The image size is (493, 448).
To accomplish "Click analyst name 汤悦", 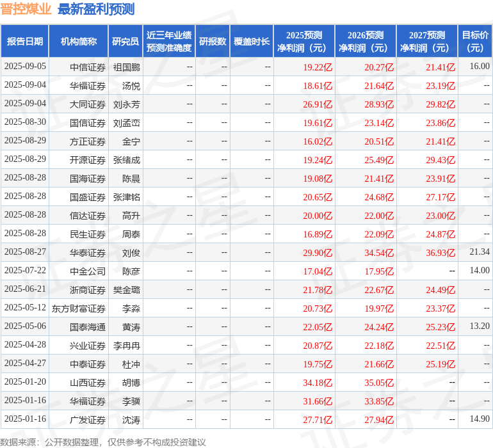I will click(x=131, y=86).
